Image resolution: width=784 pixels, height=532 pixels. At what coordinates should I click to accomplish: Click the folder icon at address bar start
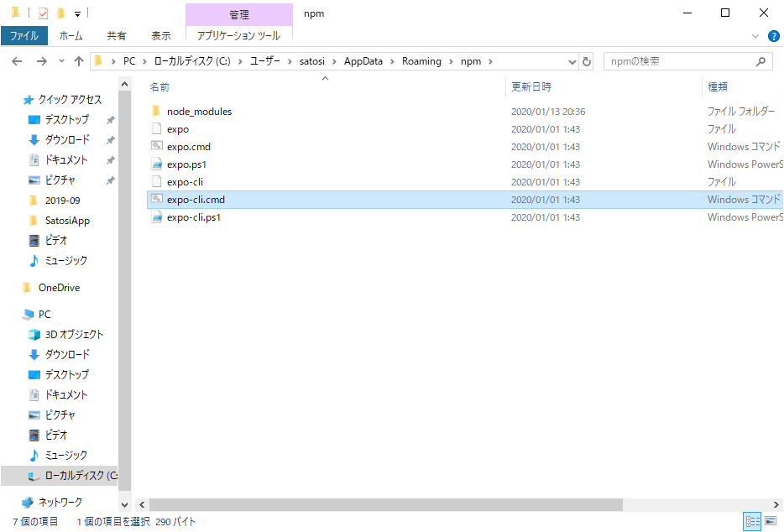(98, 61)
